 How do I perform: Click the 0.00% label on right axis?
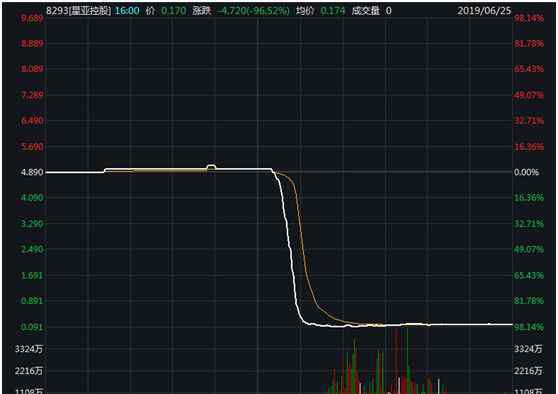click(x=526, y=172)
